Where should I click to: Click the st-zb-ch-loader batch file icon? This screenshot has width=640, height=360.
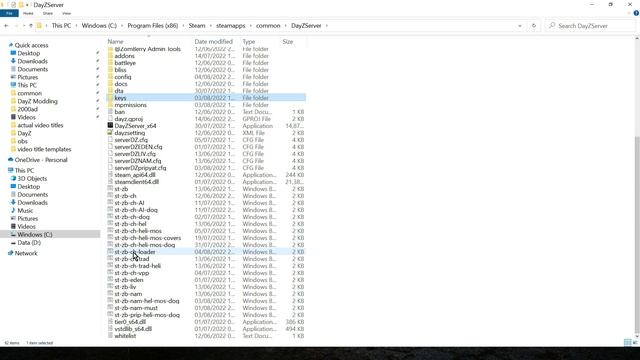tap(110, 252)
